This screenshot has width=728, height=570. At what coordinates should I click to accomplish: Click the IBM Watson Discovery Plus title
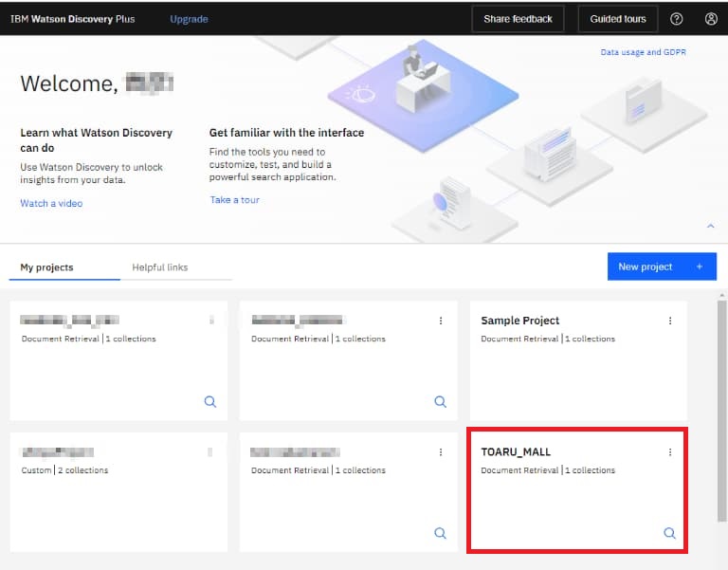coord(74,19)
